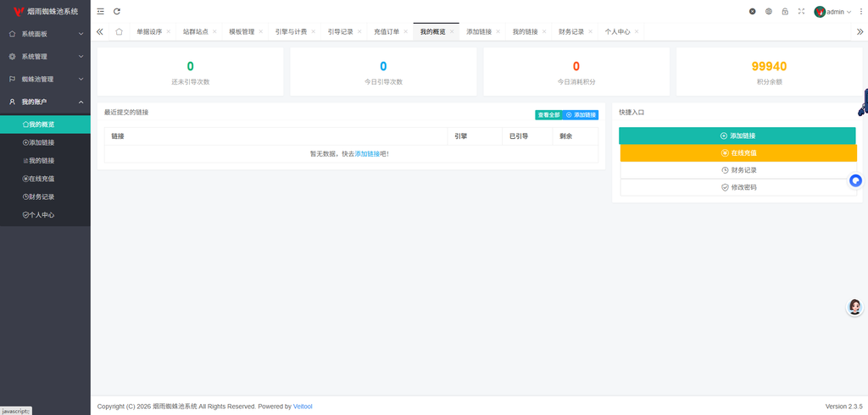
Task: Switch to the 单据设序 tab
Action: click(x=149, y=31)
